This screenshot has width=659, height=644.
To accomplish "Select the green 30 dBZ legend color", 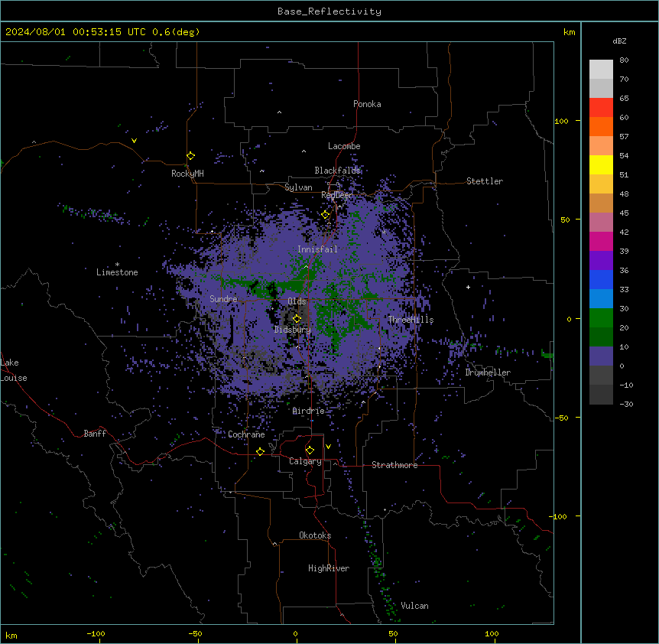I will tap(601, 318).
